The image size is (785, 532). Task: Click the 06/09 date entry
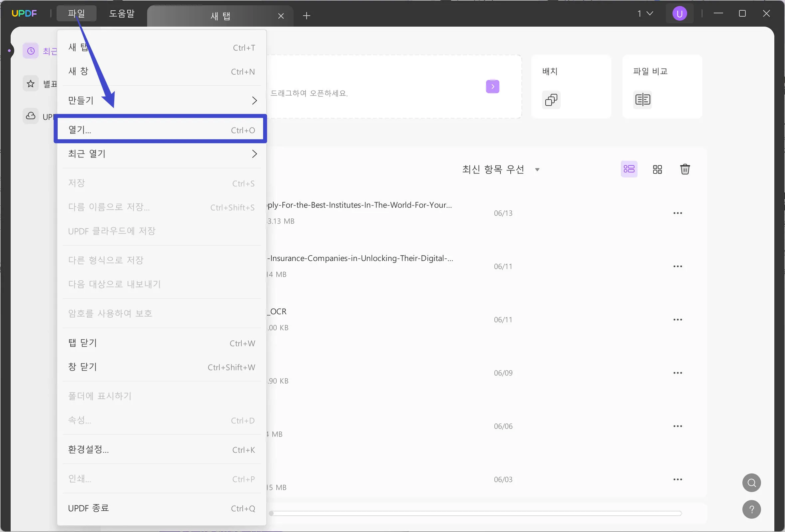click(503, 373)
